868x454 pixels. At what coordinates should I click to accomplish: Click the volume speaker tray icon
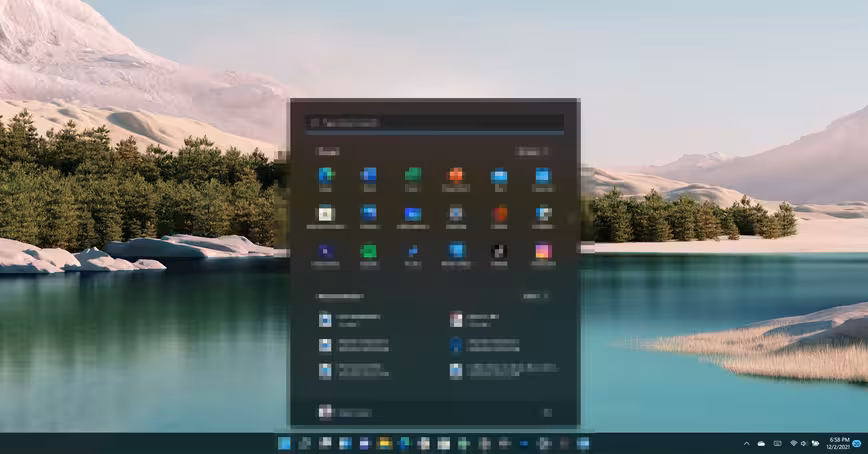click(x=804, y=443)
